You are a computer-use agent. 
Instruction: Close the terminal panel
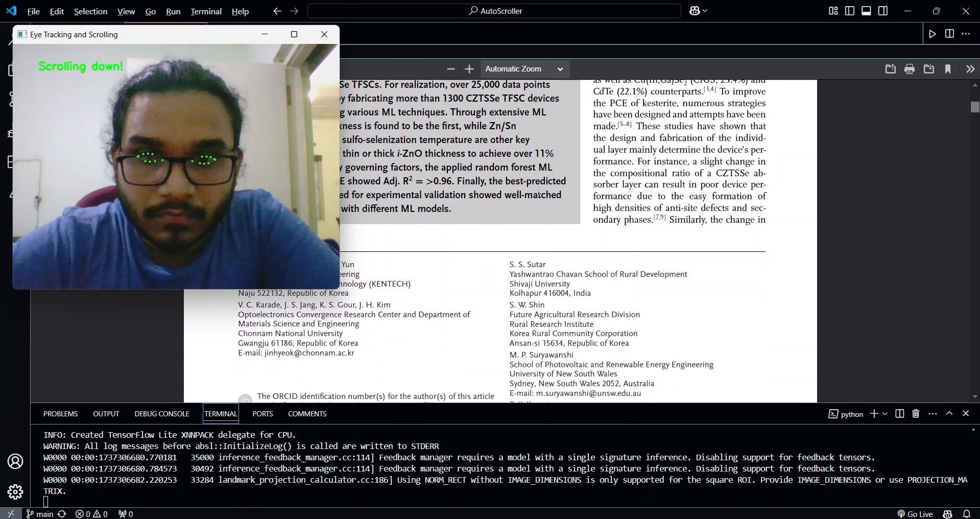pyautogui.click(x=966, y=413)
